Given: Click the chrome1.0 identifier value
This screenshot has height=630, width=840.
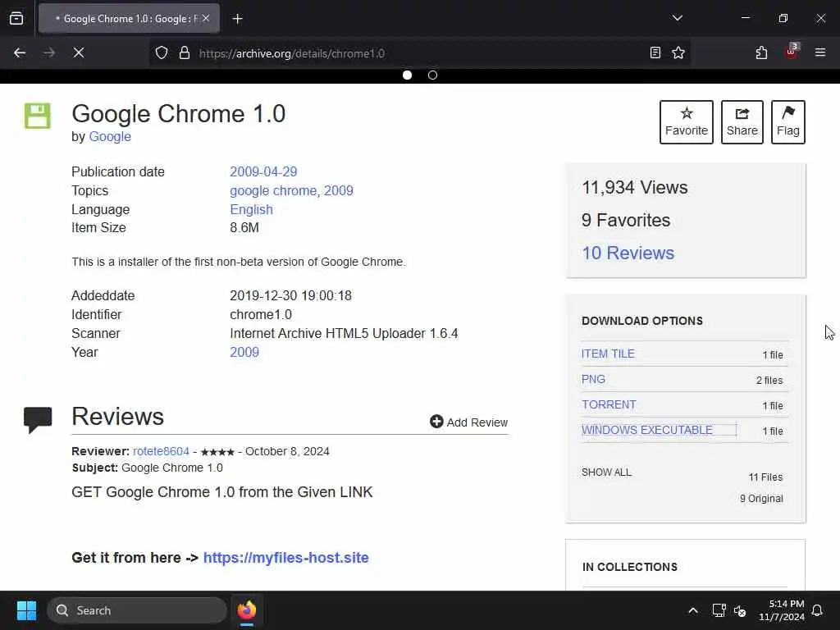Looking at the screenshot, I should (x=261, y=314).
